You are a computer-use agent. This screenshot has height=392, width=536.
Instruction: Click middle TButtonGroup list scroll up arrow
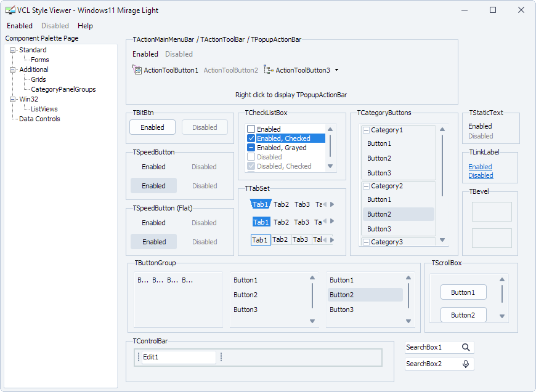click(312, 278)
